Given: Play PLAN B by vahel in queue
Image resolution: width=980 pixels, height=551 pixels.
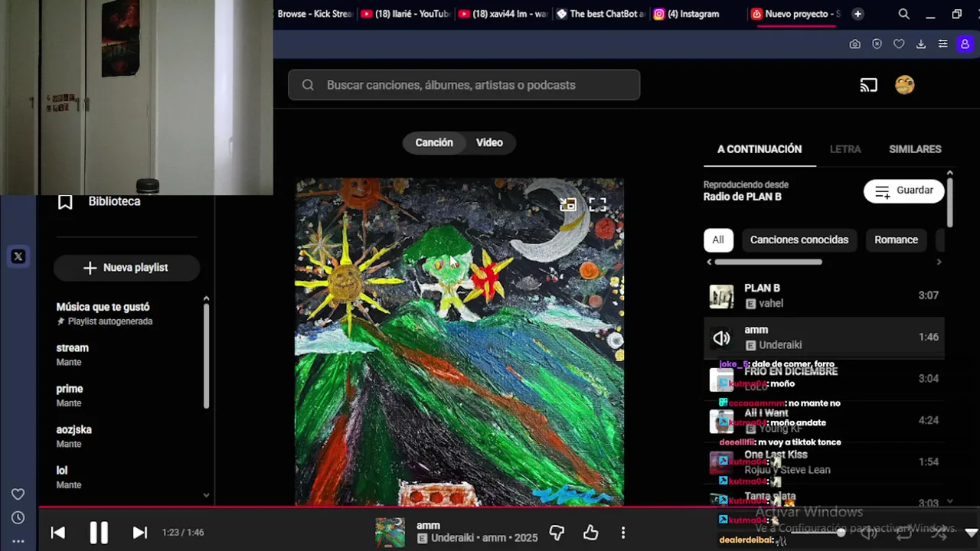Looking at the screenshot, I should coord(824,295).
